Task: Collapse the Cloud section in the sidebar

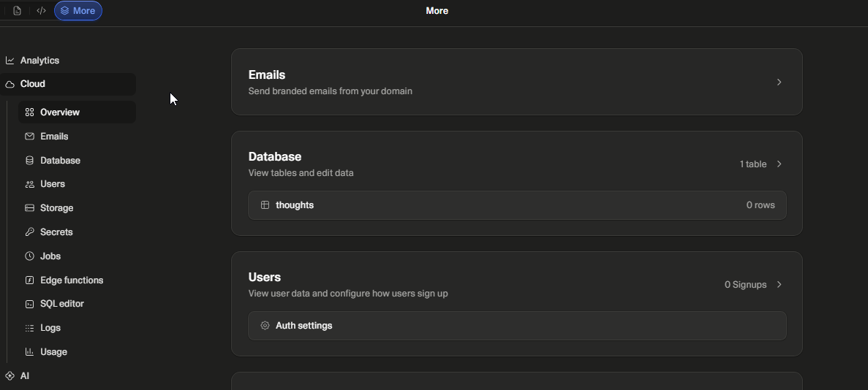Action: pos(67,84)
